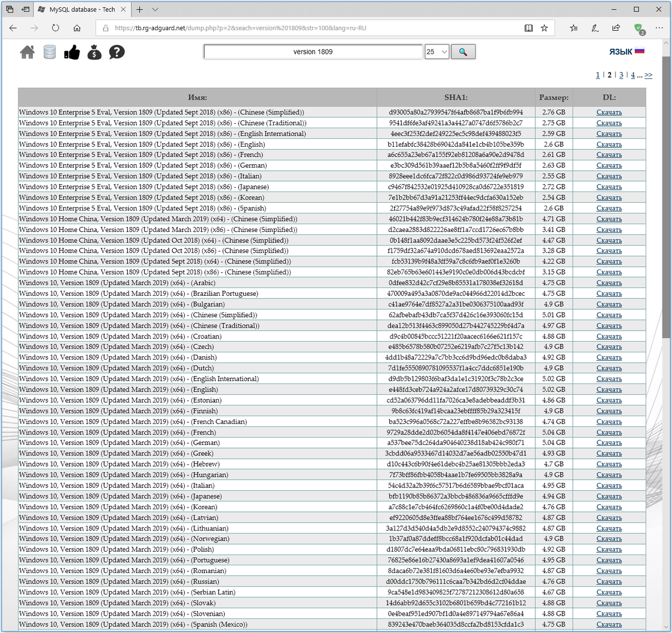Screen dimensions: 672x633
Task: Click the Russian flag language icon
Action: [640, 51]
